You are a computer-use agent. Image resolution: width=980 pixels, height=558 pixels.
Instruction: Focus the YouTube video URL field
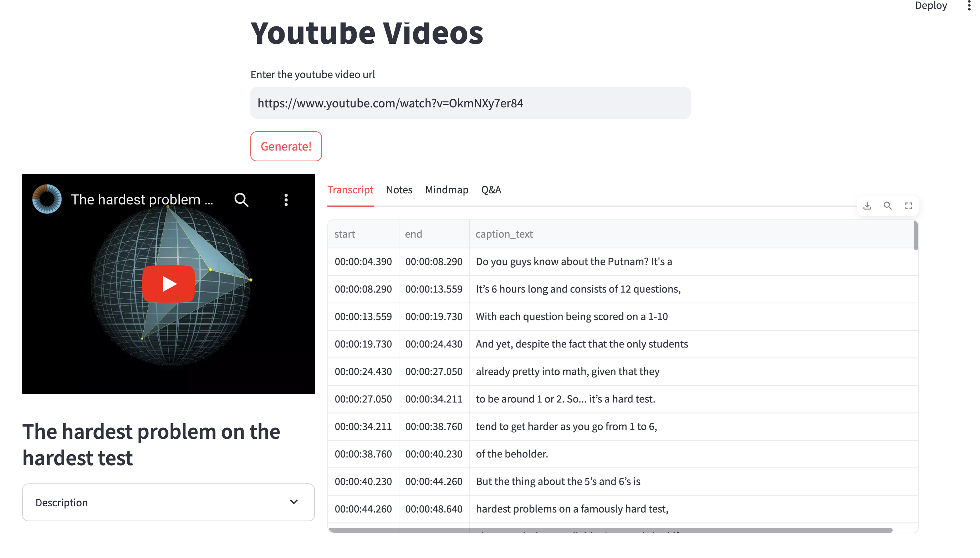point(470,103)
